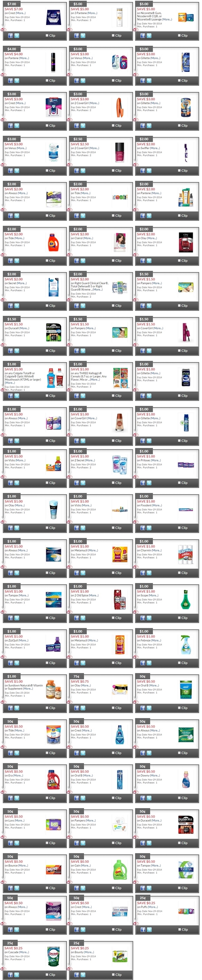Image resolution: width=202 pixels, height=980 pixels.
Task: Open More link on ZzzQuil coupon
Action: (x=23, y=640)
